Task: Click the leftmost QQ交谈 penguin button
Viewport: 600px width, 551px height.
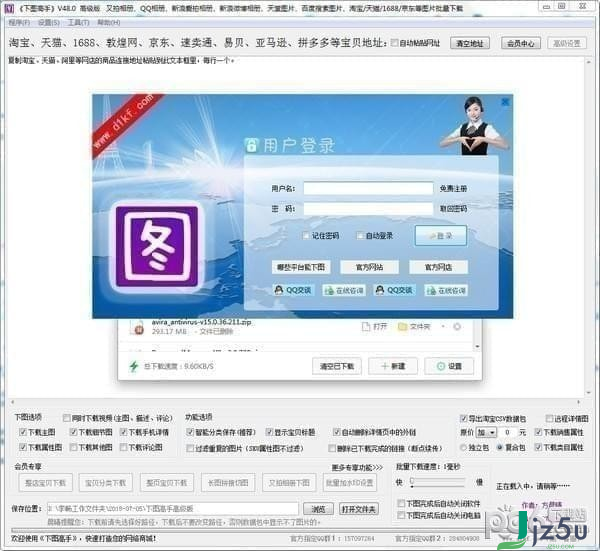Action: (293, 290)
